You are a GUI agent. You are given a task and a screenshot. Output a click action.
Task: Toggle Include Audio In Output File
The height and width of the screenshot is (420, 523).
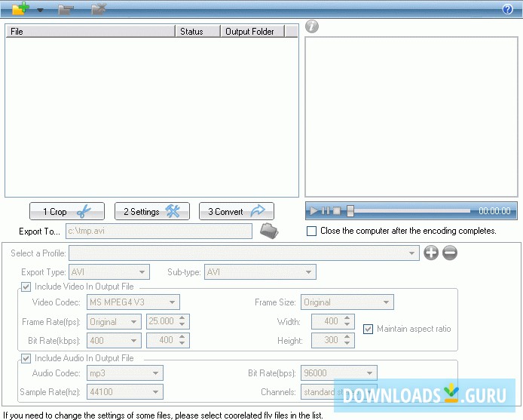(26, 358)
